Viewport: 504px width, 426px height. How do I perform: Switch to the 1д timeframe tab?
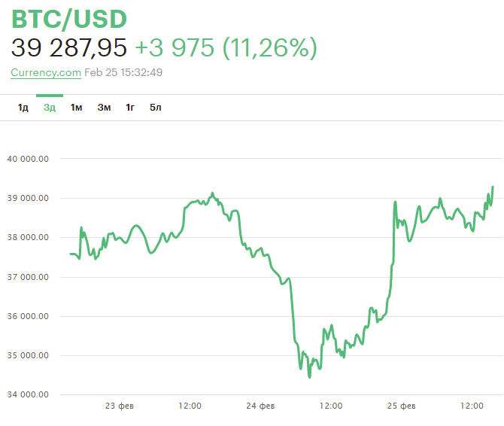click(23, 108)
